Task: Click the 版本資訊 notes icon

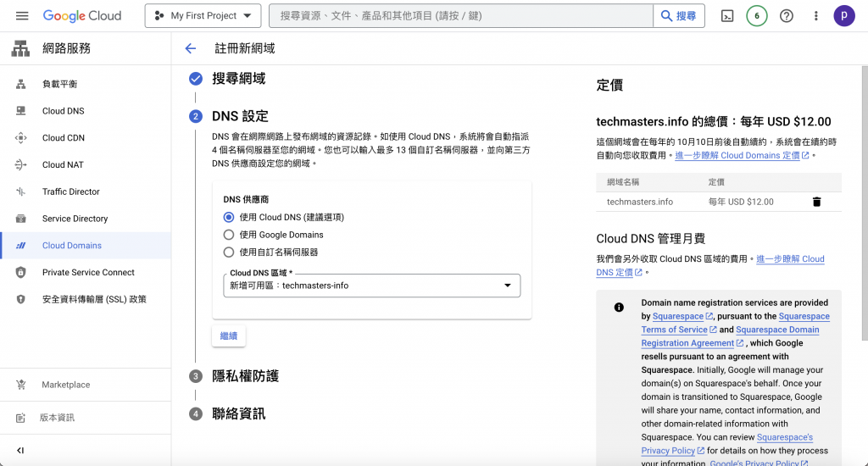Action: point(20,418)
